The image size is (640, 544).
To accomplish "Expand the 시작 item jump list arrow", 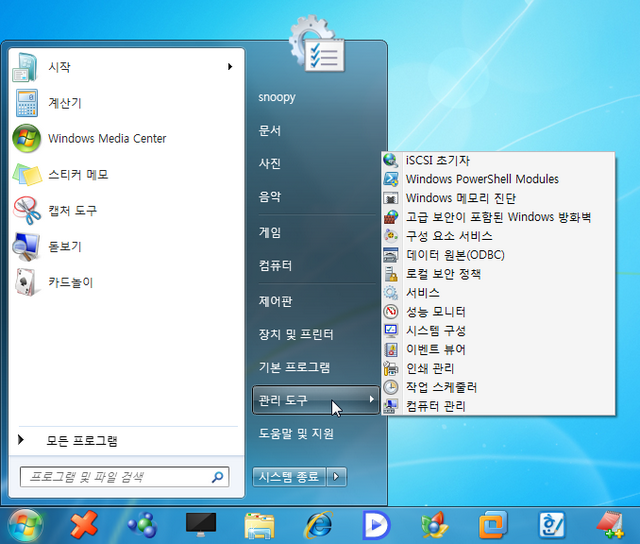I will (x=230, y=67).
